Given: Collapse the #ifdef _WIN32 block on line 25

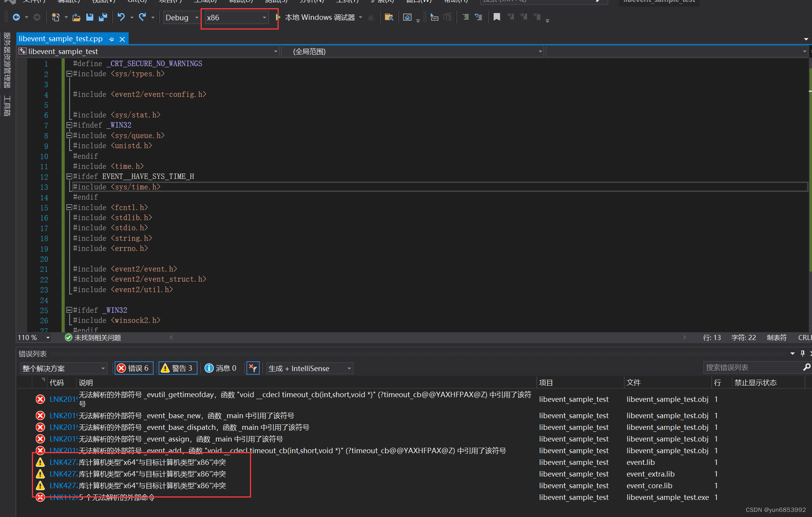Looking at the screenshot, I should pos(69,310).
